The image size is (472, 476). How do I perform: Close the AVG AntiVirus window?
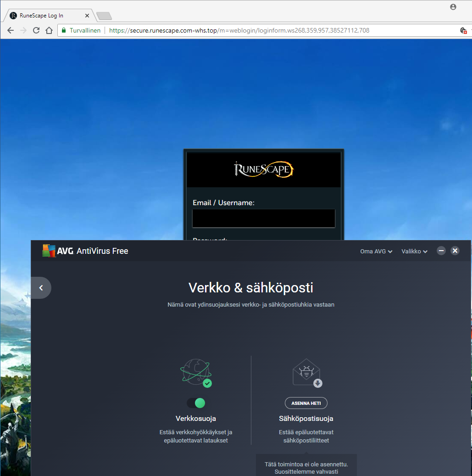[455, 251]
